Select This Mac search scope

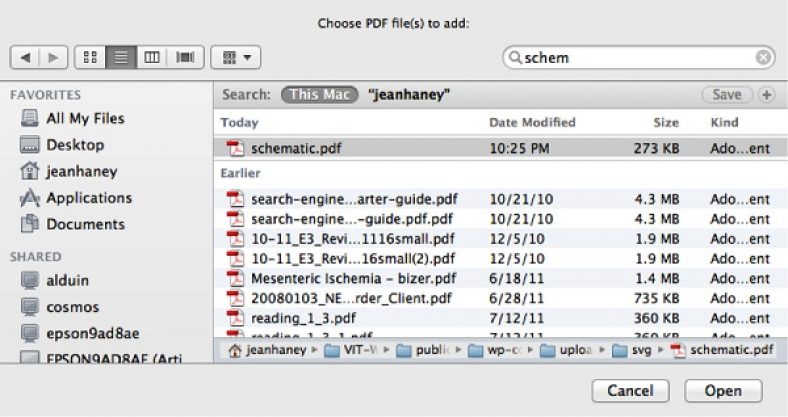tap(320, 94)
